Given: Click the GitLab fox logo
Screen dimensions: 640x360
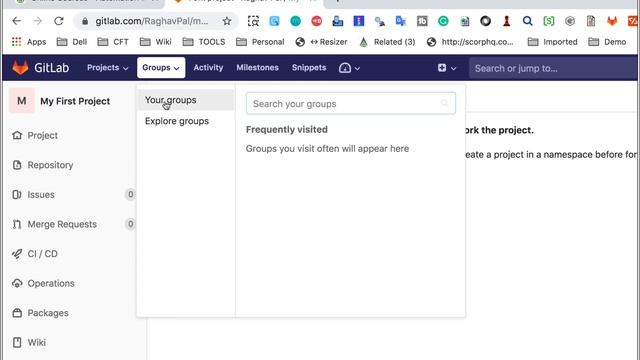Looking at the screenshot, I should tap(20, 67).
